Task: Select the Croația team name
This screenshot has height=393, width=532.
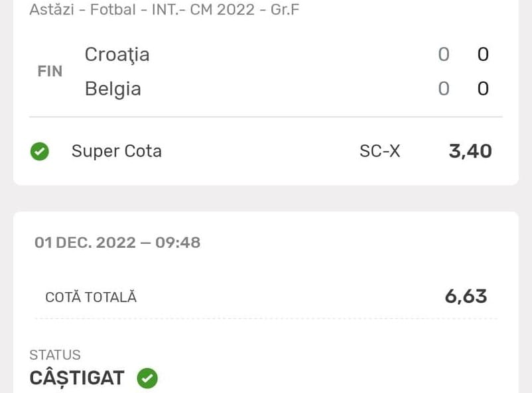Action: click(117, 54)
